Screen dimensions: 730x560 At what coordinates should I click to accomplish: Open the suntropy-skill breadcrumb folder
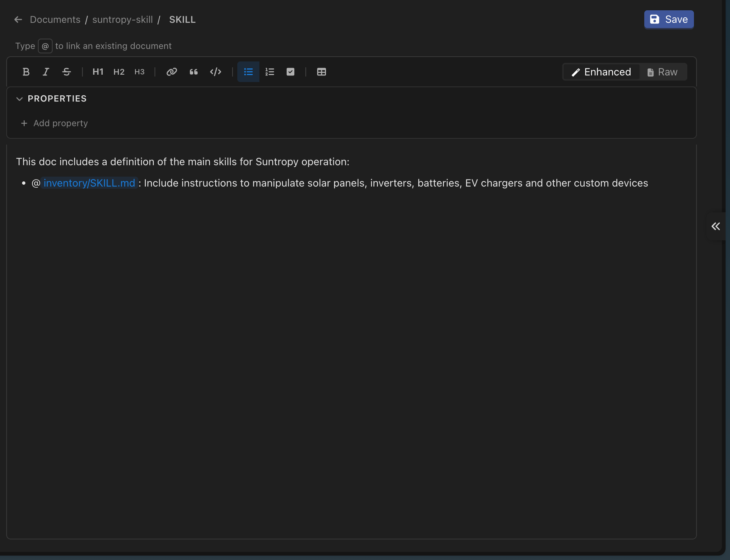pos(123,20)
